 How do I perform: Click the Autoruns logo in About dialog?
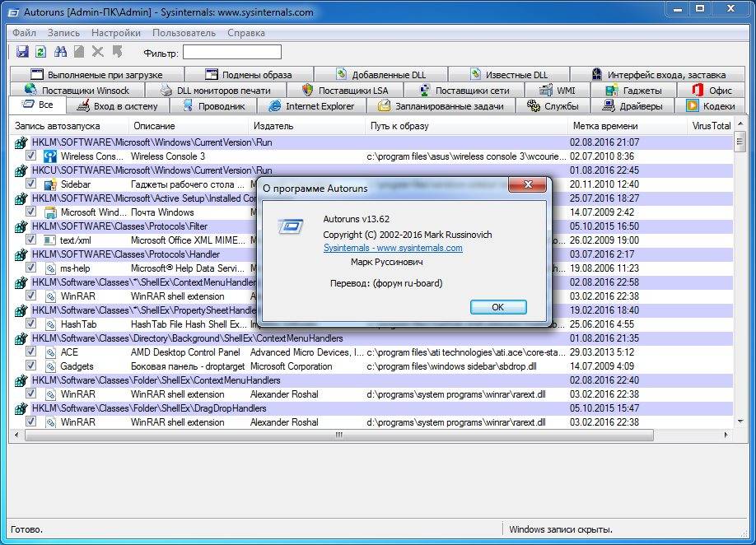coord(291,226)
